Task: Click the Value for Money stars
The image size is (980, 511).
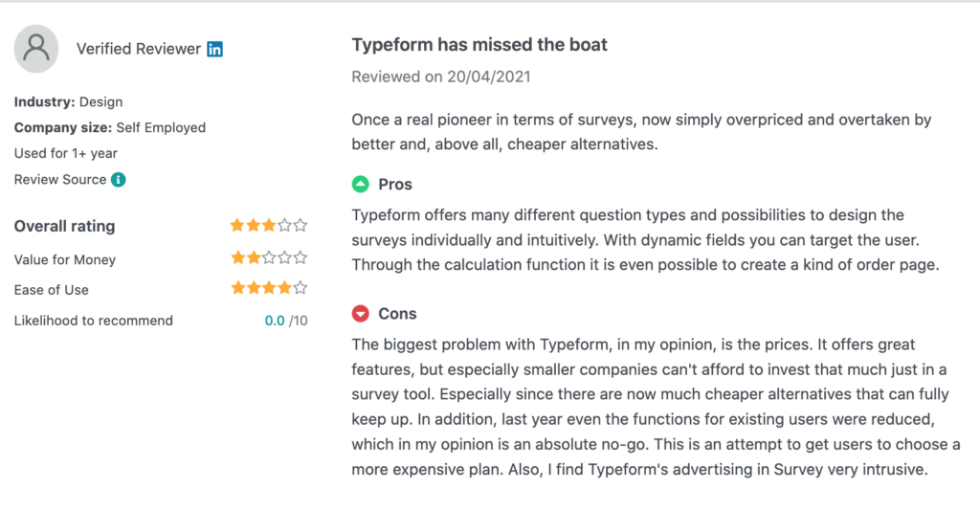Action: coord(269,257)
